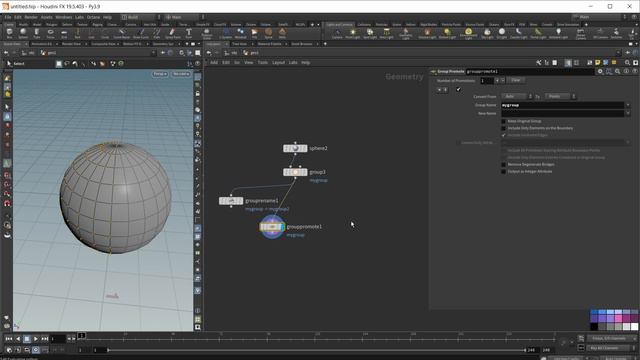Click the group3 node
The image size is (640, 360).
(x=295, y=172)
